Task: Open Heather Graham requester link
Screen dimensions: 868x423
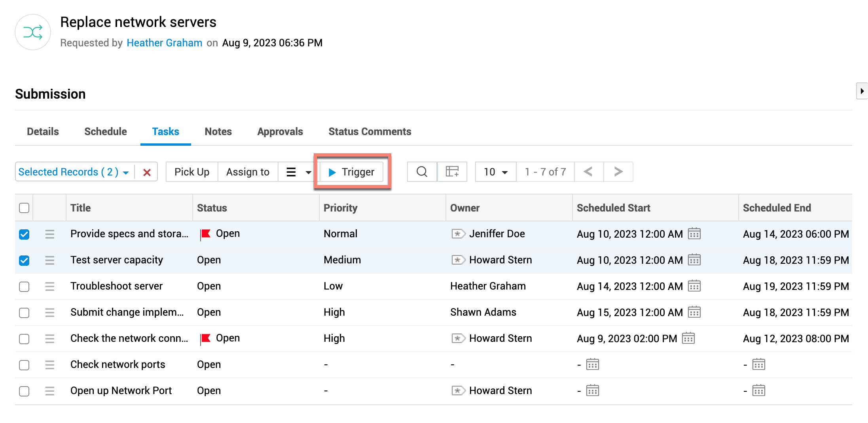Action: click(165, 43)
